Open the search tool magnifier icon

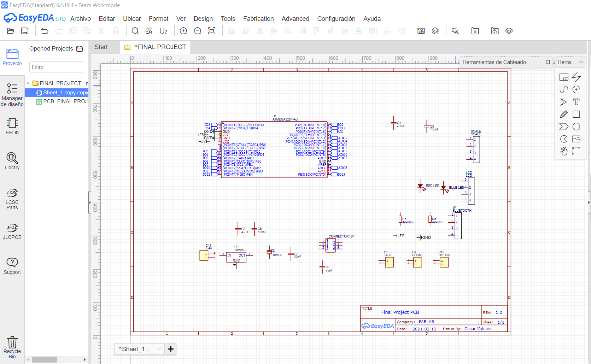(135, 31)
